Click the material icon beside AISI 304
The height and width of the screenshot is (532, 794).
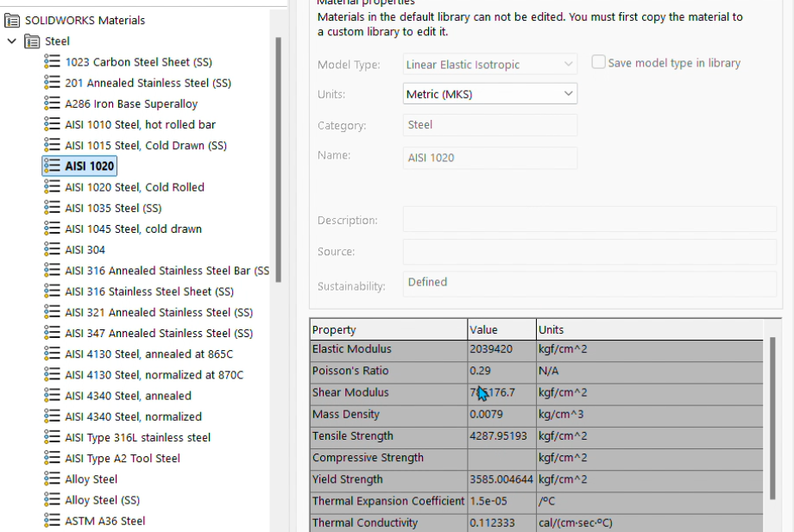coord(52,249)
